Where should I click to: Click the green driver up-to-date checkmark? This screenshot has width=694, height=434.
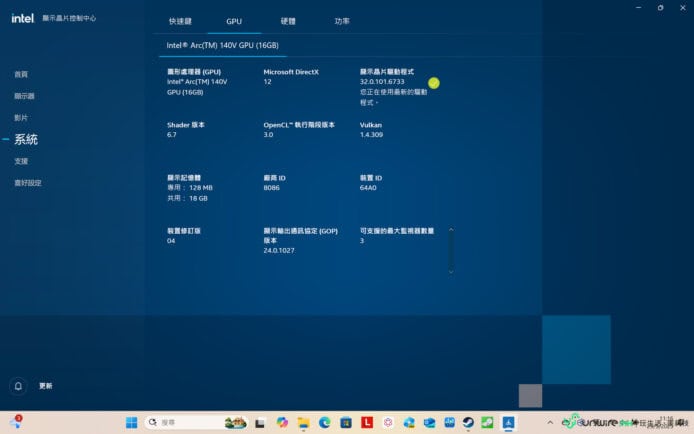click(434, 83)
